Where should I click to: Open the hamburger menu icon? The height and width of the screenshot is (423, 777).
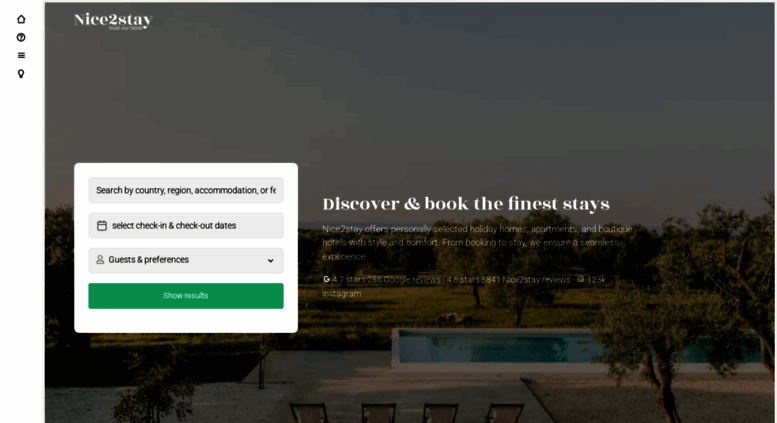coord(21,55)
